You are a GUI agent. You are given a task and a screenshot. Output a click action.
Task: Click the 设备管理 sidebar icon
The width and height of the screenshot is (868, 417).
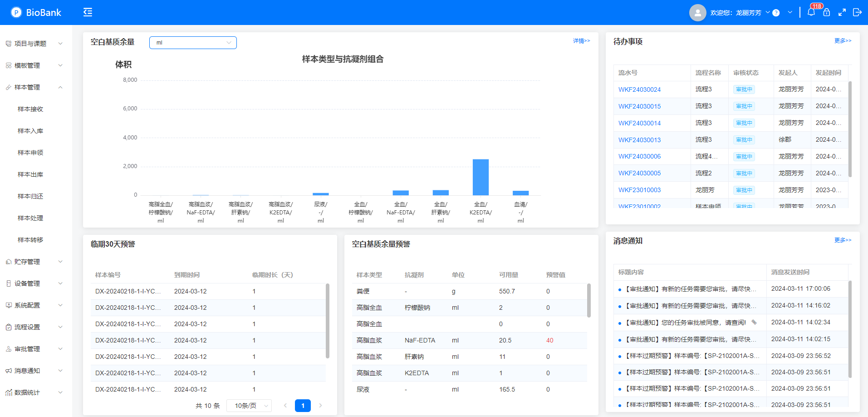(9, 283)
